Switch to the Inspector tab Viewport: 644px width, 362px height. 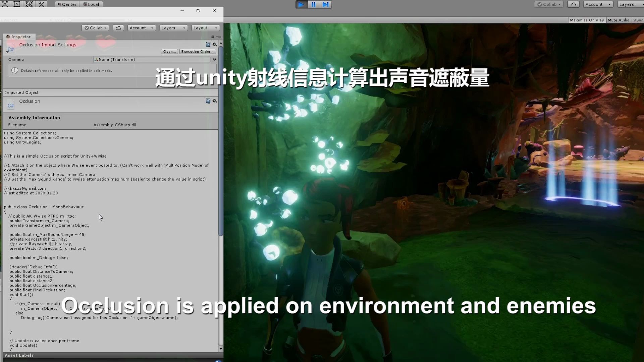[19, 37]
